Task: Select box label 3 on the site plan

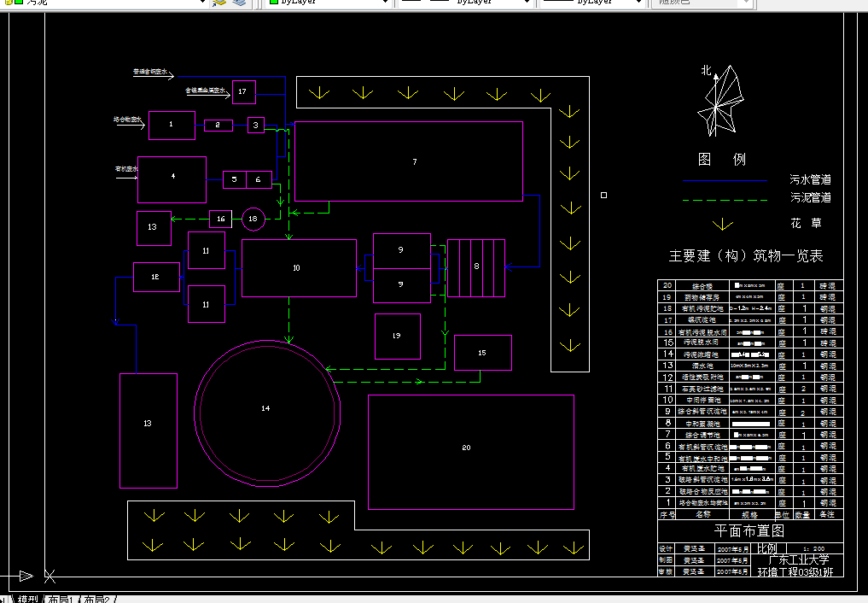Action: pyautogui.click(x=256, y=126)
